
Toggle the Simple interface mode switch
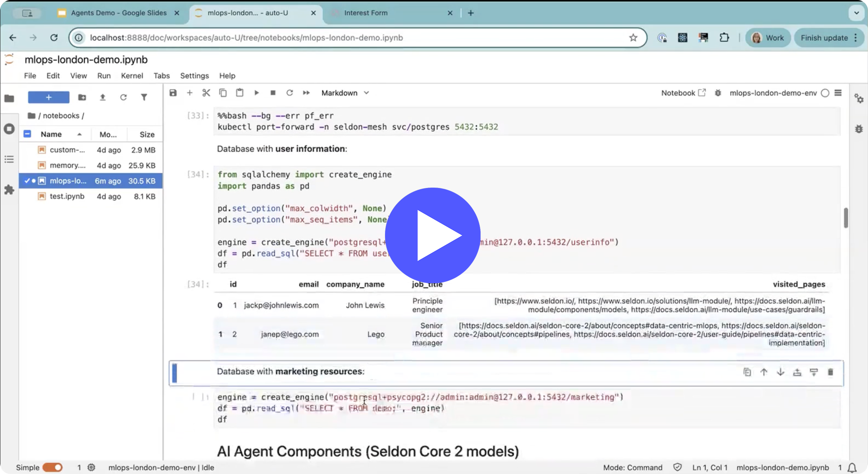(x=53, y=468)
